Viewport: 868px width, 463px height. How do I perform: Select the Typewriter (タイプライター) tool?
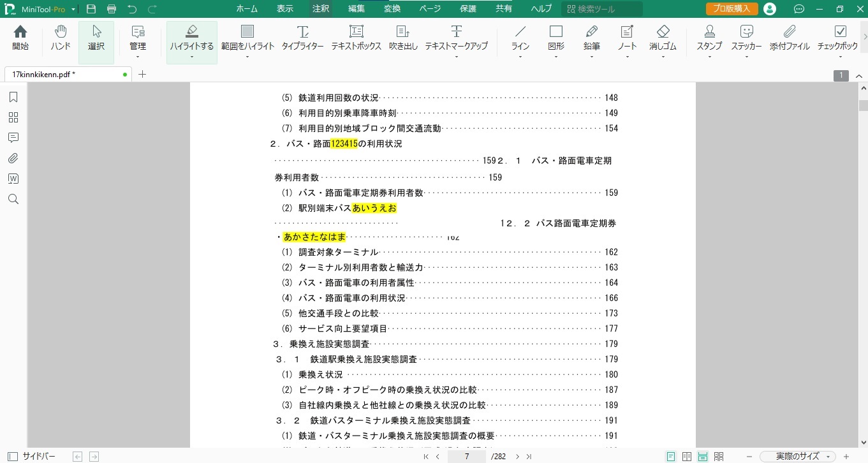(302, 38)
